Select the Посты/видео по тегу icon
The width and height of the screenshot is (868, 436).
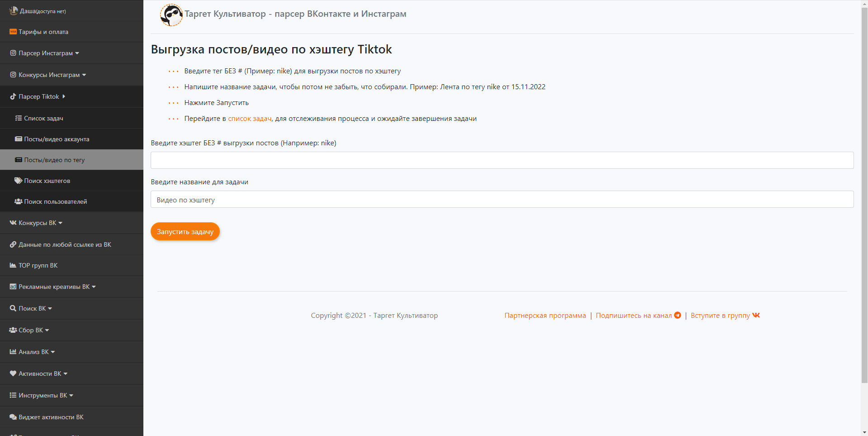(x=19, y=160)
